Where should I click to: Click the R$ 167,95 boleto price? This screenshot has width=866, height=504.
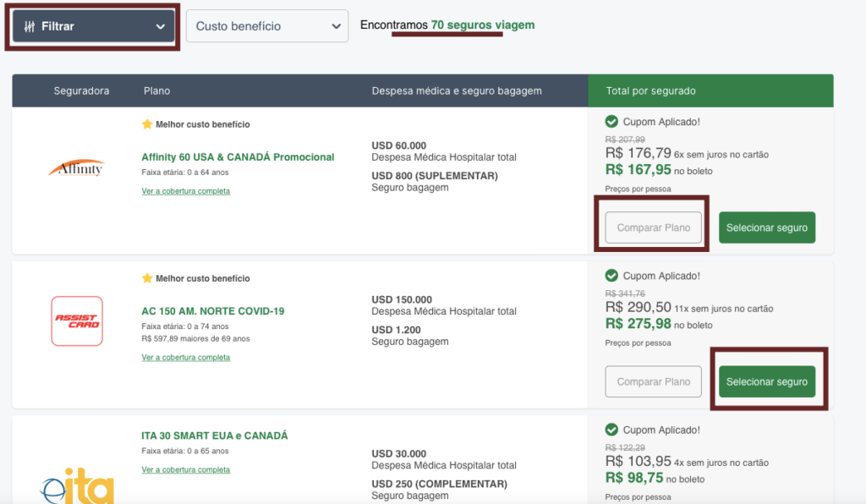point(638,170)
